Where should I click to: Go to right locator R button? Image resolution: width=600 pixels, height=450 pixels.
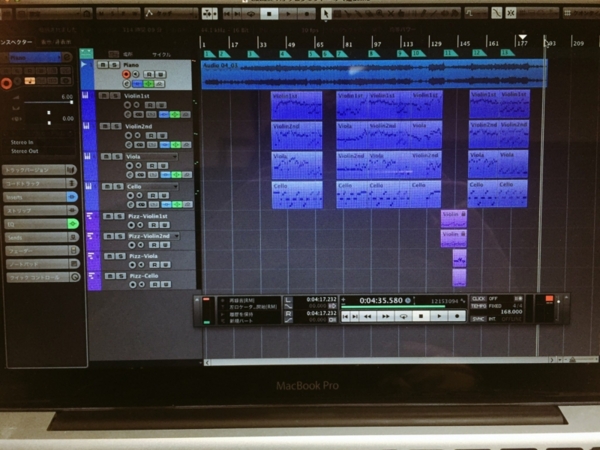tap(288, 314)
